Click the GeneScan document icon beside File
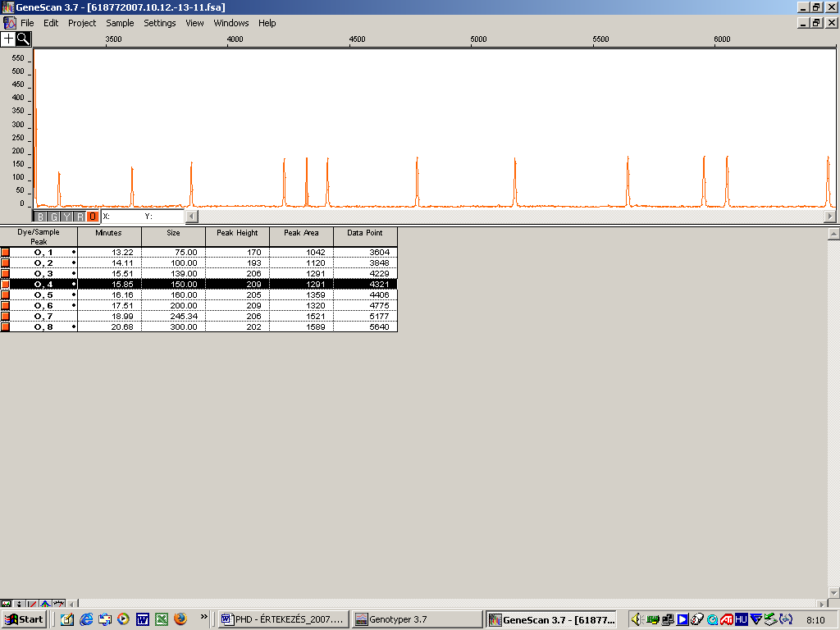 [x=10, y=23]
